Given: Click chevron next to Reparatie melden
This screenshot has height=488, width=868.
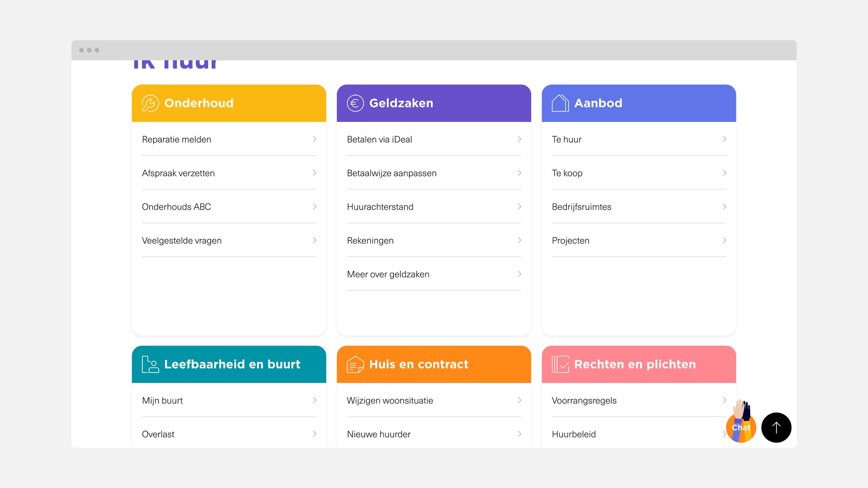Looking at the screenshot, I should [315, 139].
